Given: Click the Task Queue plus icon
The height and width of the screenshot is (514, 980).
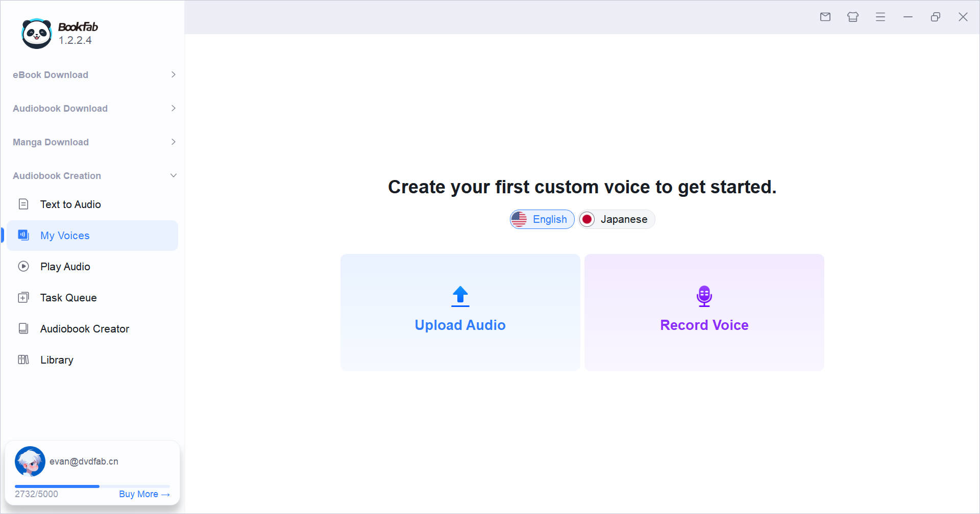Looking at the screenshot, I should pos(23,298).
